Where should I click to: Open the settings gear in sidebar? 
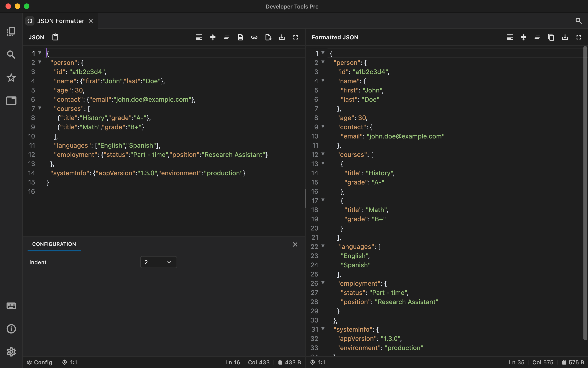tap(11, 352)
